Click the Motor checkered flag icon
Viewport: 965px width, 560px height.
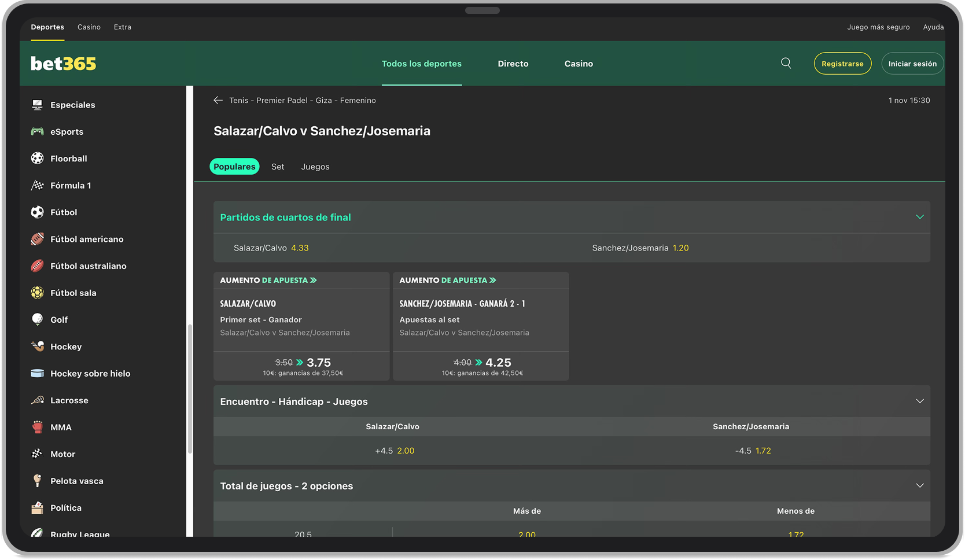click(x=37, y=454)
